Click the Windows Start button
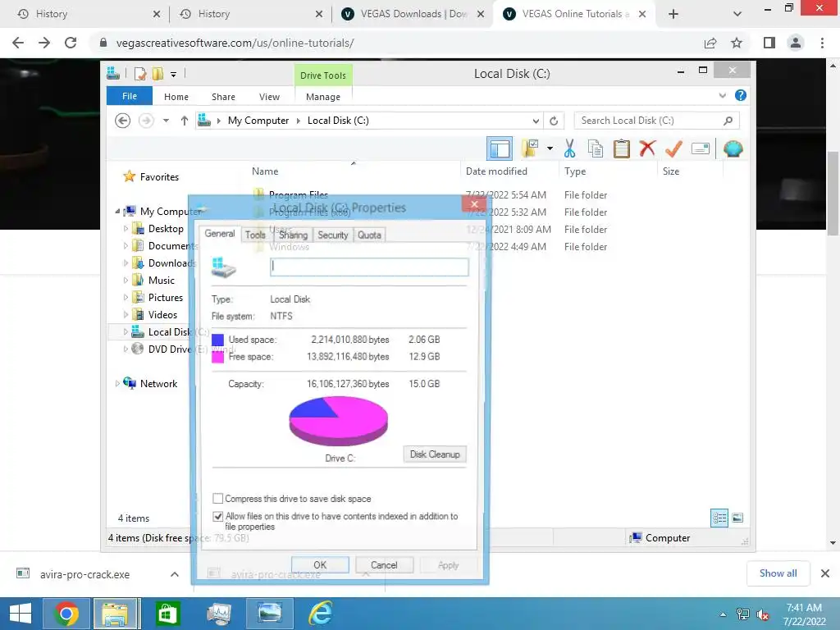 coord(21,614)
